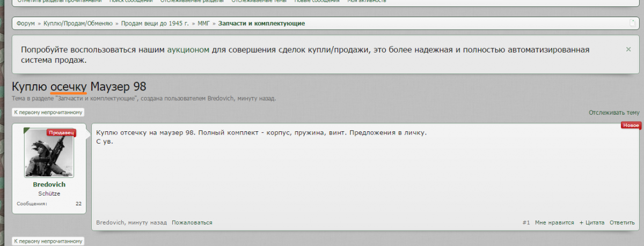Screen dimensions: 644x246
Task: Reply to the post via Ответить
Action: pyautogui.click(x=622, y=222)
